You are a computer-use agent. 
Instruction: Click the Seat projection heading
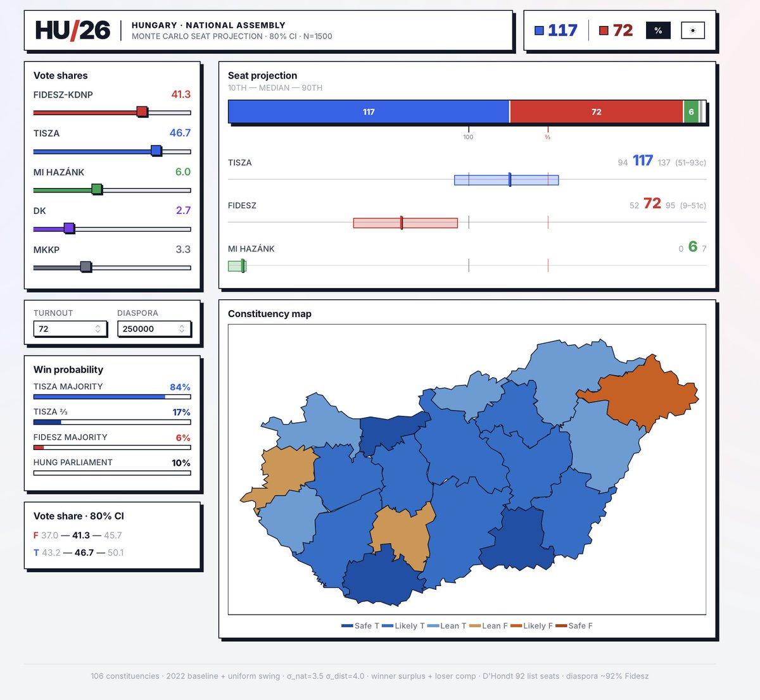coord(262,75)
